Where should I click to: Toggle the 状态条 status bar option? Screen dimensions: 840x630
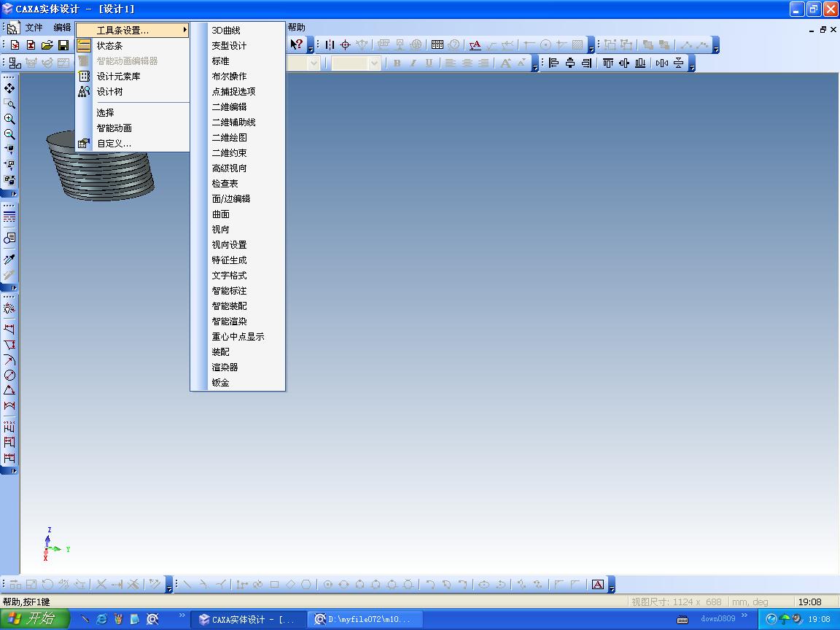click(133, 45)
